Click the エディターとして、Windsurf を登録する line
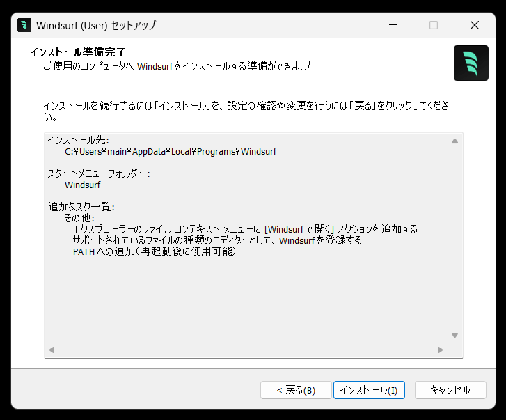 pos(217,240)
